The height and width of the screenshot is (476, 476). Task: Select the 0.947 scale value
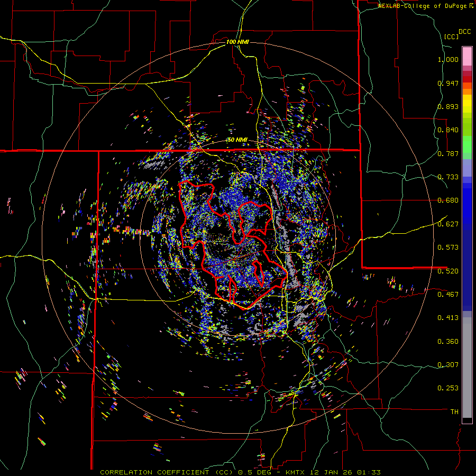coord(448,83)
